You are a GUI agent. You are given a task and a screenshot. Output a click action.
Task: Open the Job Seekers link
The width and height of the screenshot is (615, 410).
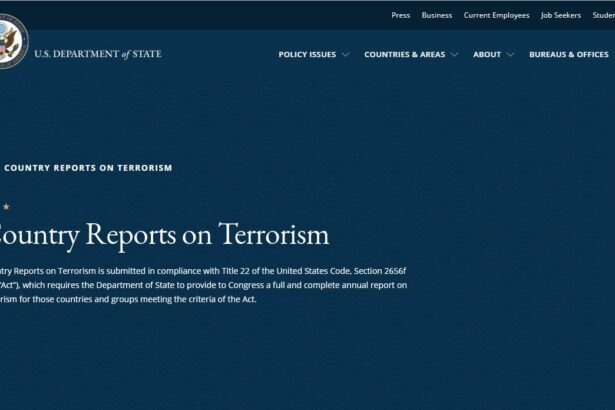tap(561, 15)
